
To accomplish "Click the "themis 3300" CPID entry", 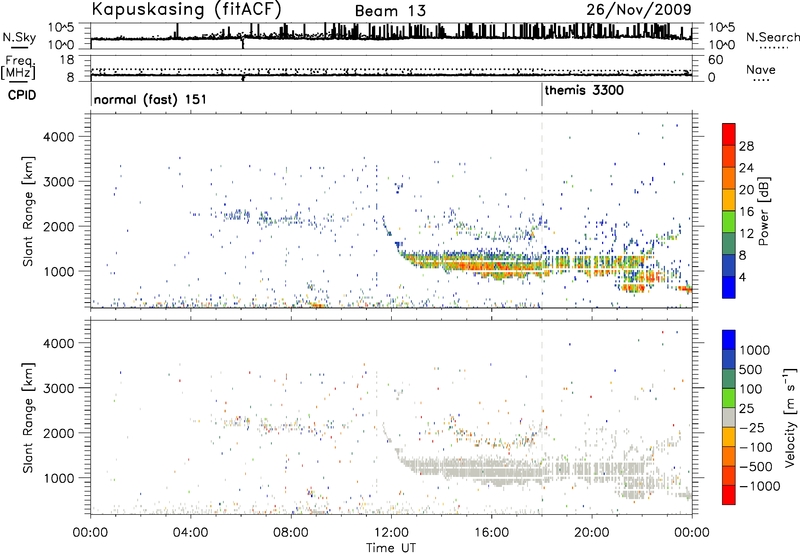I will 584,91.
